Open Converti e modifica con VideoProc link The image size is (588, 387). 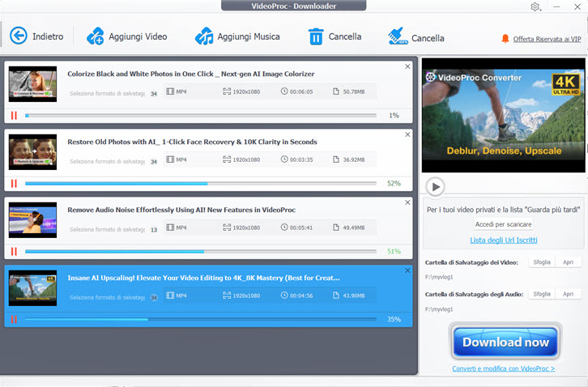pyautogui.click(x=504, y=368)
